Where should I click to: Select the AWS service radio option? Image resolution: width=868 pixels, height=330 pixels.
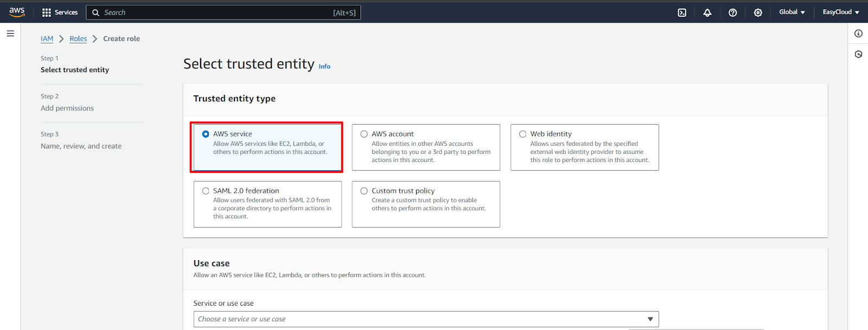206,134
